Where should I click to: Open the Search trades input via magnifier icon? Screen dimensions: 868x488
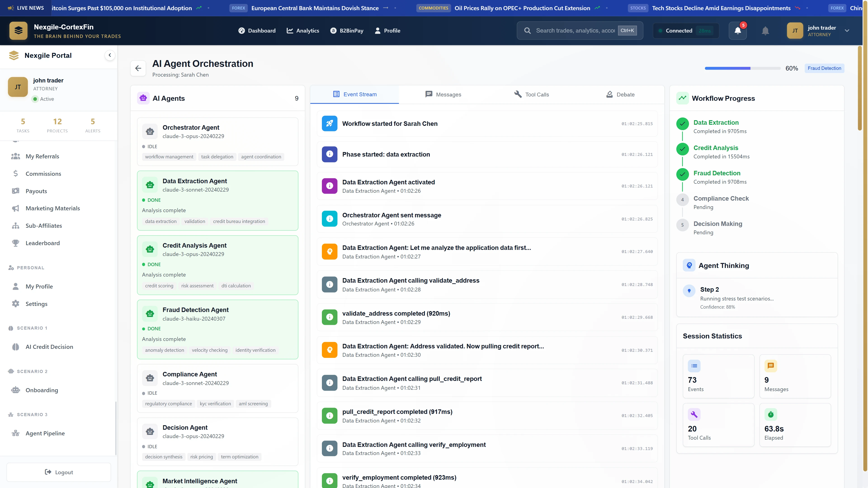click(527, 30)
